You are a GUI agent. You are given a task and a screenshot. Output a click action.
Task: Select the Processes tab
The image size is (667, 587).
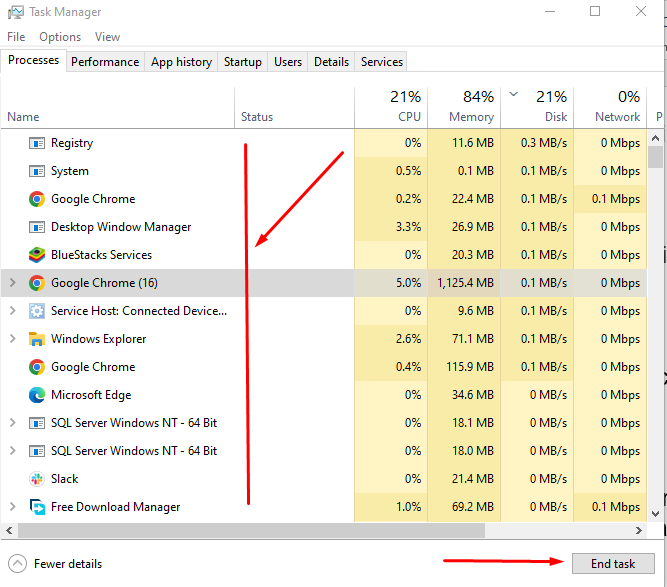tap(33, 60)
